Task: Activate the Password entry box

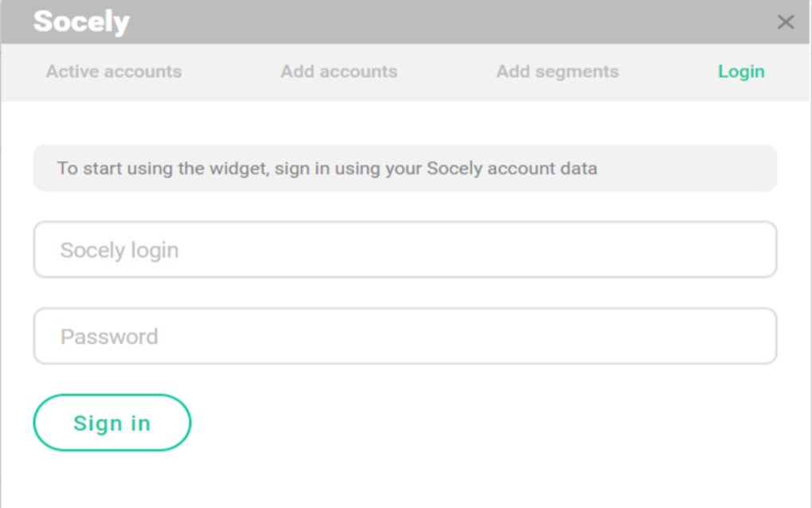Action: tap(404, 336)
